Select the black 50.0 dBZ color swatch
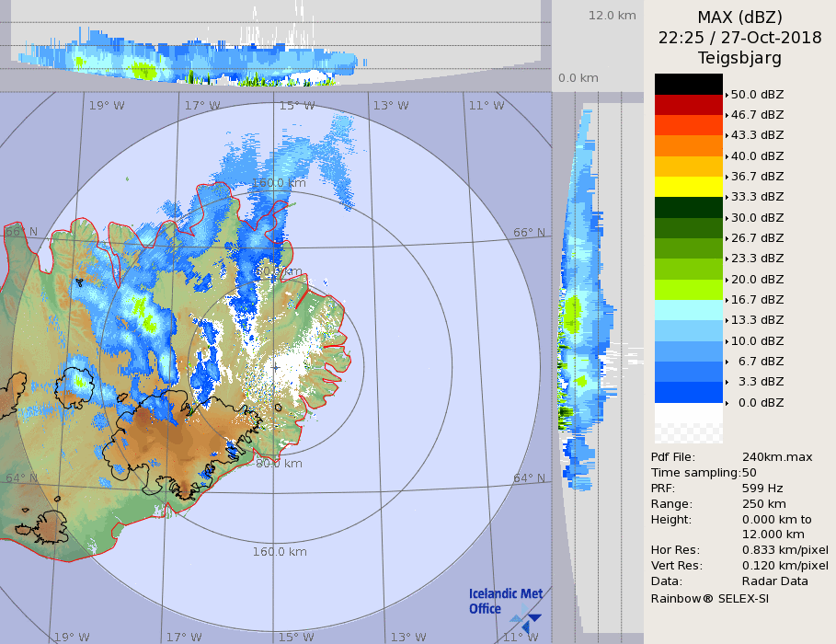This screenshot has width=836, height=644. [688, 84]
